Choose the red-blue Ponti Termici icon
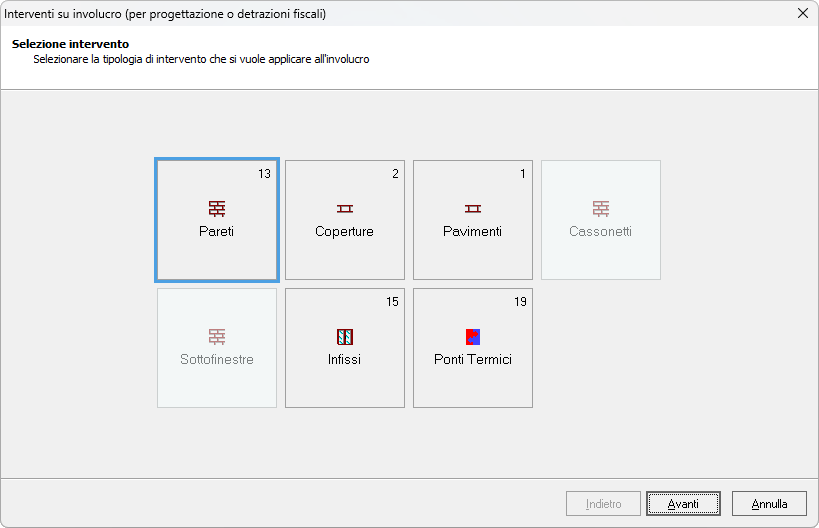 click(473, 336)
